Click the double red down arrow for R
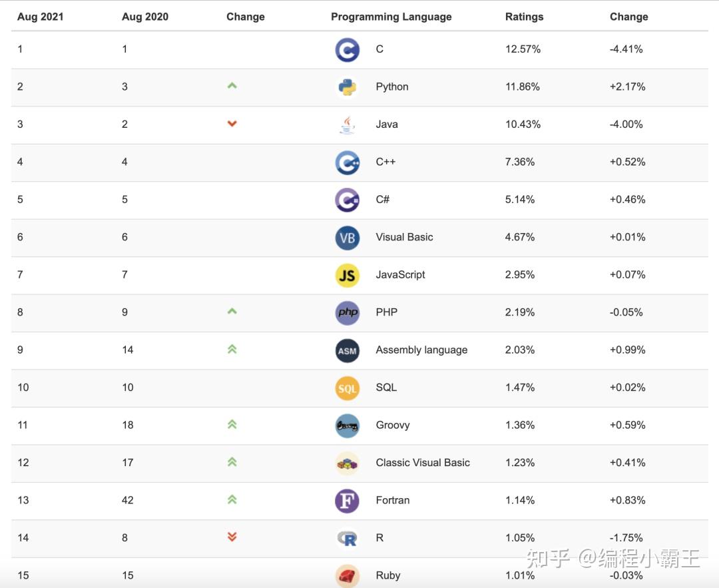719x588 pixels. (232, 537)
